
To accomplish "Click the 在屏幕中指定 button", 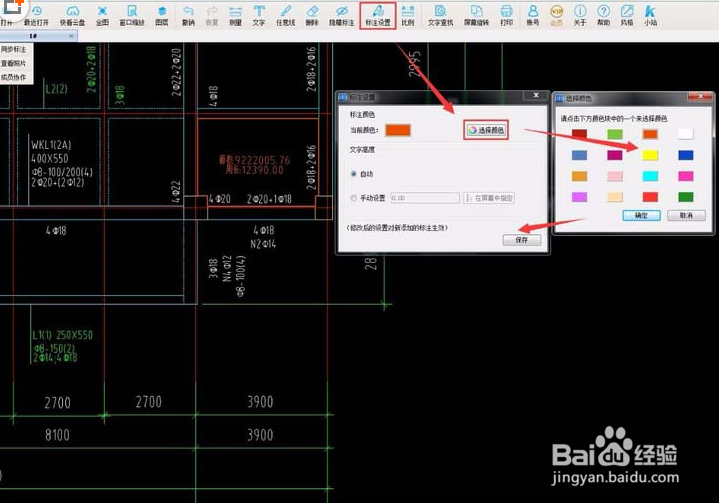I will pyautogui.click(x=489, y=198).
